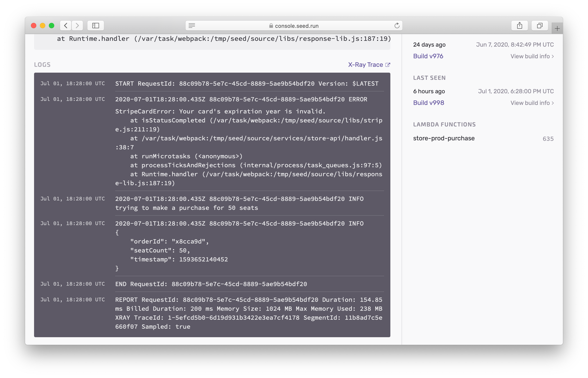
Task: Click the Reader view icon in address bar
Action: click(x=192, y=26)
